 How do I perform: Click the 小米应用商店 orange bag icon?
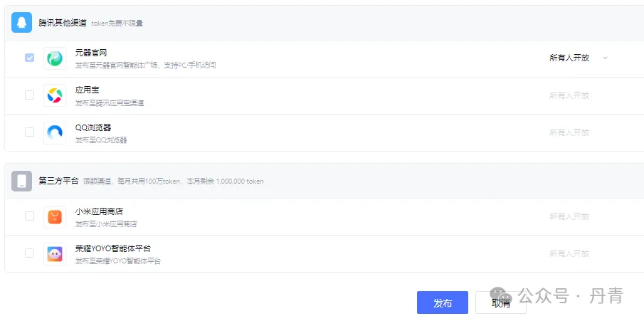point(55,216)
